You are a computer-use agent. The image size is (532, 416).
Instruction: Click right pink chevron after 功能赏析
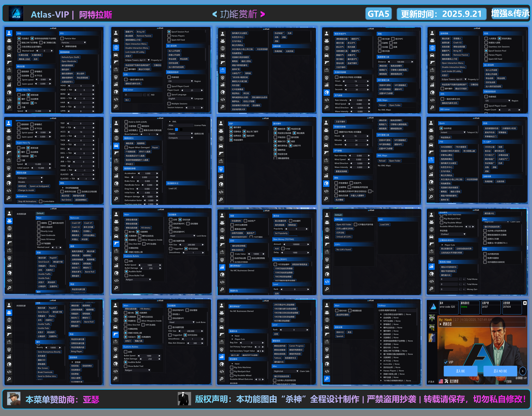pyautogui.click(x=263, y=14)
